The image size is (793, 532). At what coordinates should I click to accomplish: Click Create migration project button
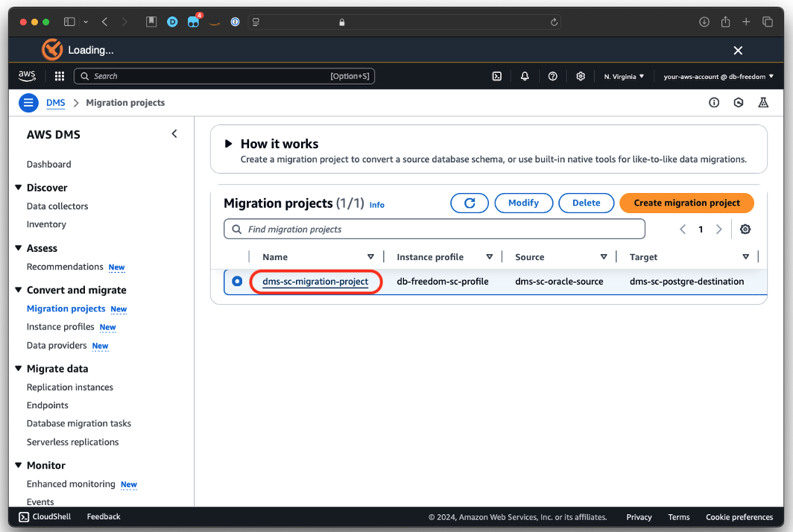[686, 203]
